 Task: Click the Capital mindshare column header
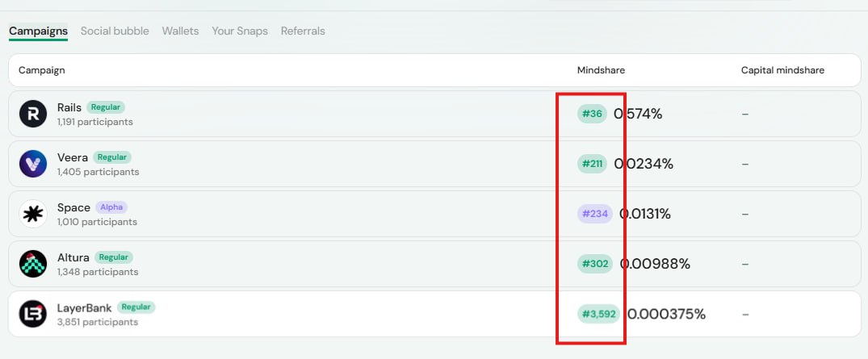point(782,70)
